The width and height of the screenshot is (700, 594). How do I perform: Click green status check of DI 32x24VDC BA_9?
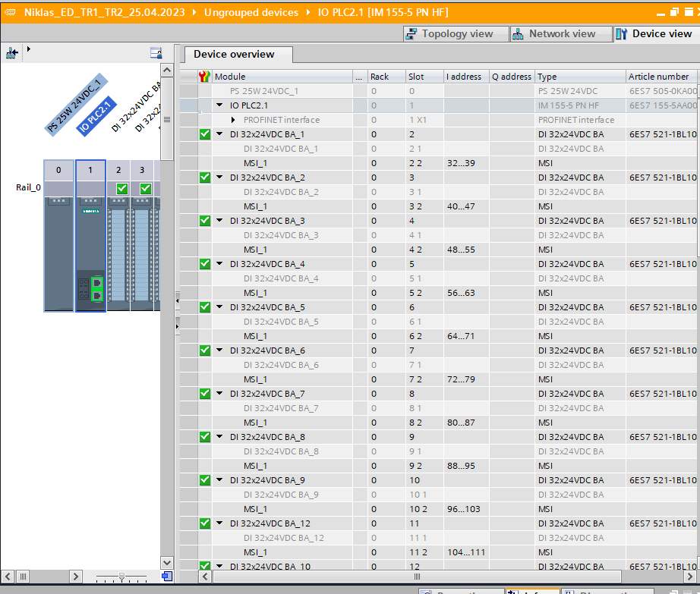[205, 480]
